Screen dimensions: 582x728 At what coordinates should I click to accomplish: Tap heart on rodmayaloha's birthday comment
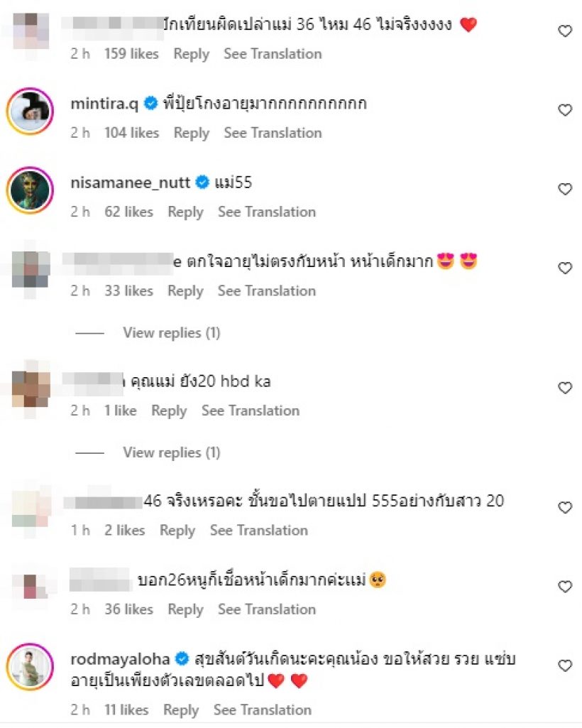click(565, 665)
